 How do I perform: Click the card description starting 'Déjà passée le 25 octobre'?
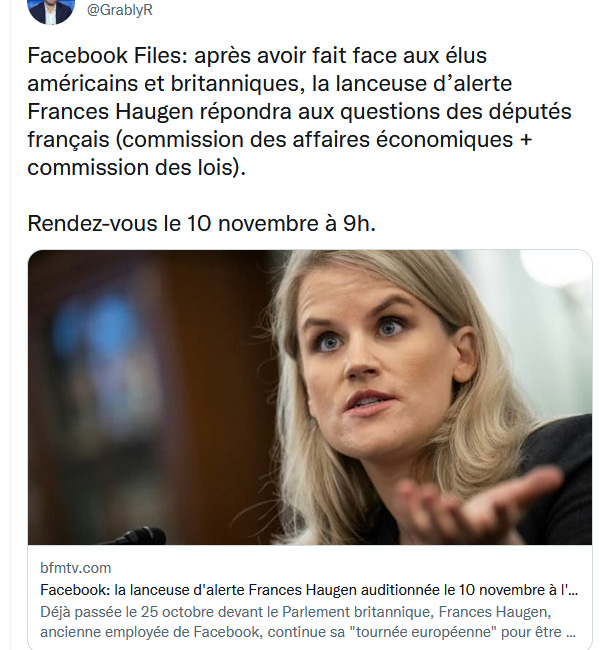[308, 622]
